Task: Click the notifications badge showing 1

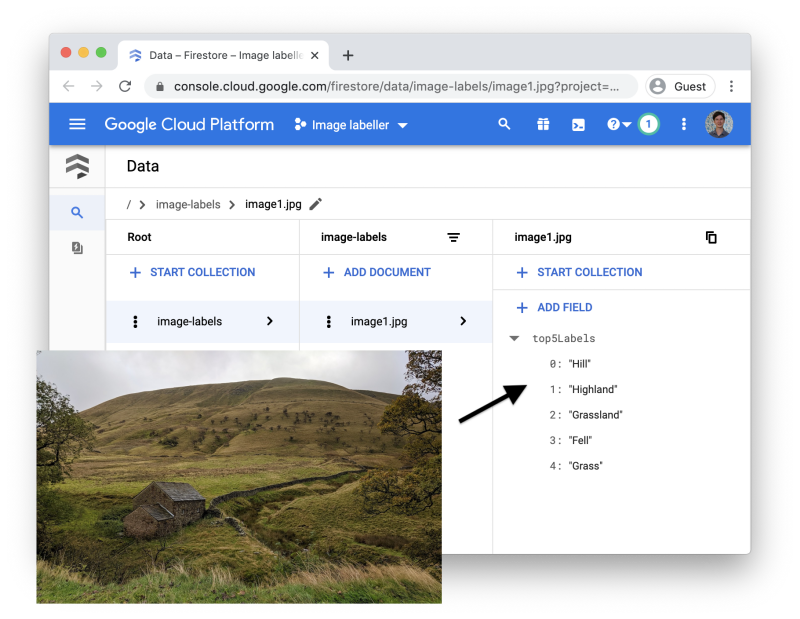Action: 648,124
